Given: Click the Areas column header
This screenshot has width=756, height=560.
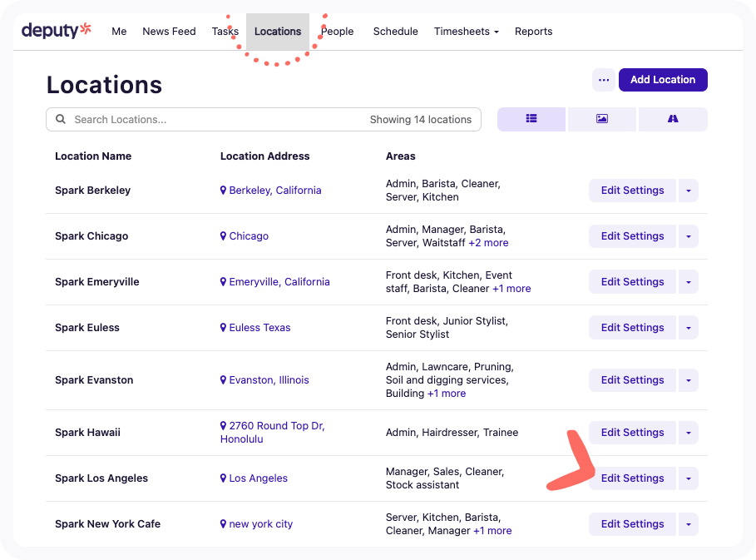Looking at the screenshot, I should pos(400,156).
